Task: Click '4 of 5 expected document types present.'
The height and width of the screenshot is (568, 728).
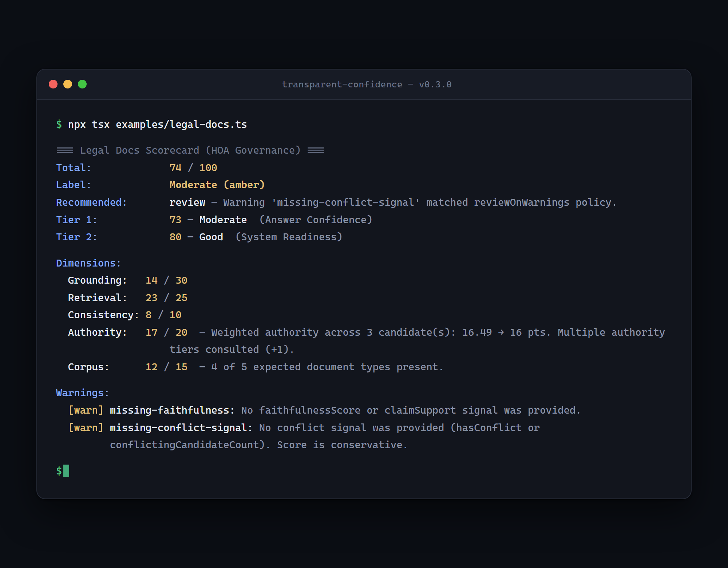Action: click(x=327, y=367)
